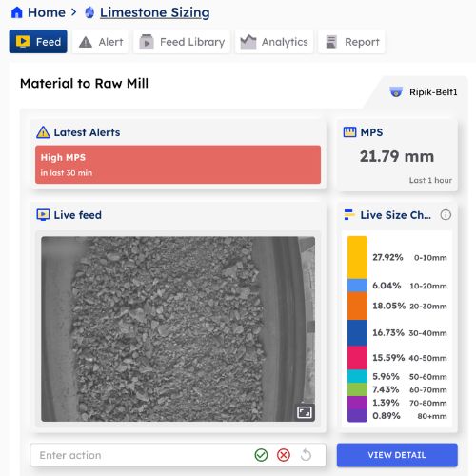476x476 pixels.
Task: Click the 5.96% size value
Action: pyautogui.click(x=386, y=376)
